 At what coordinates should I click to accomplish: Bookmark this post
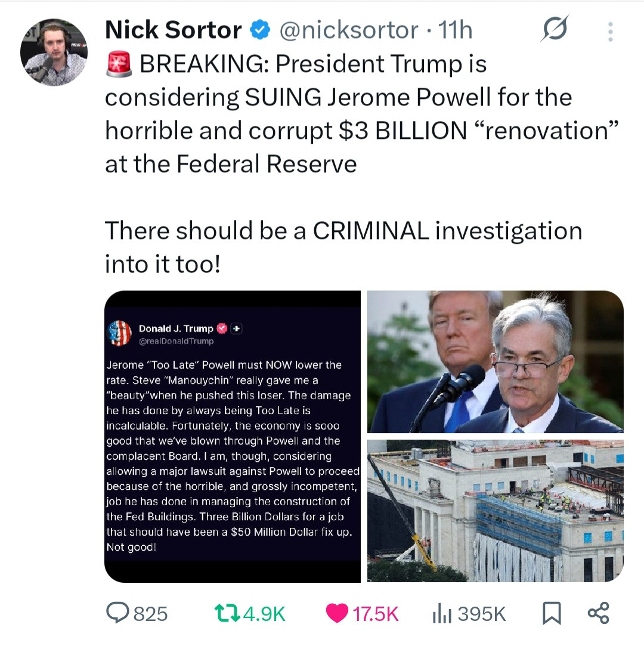(552, 613)
